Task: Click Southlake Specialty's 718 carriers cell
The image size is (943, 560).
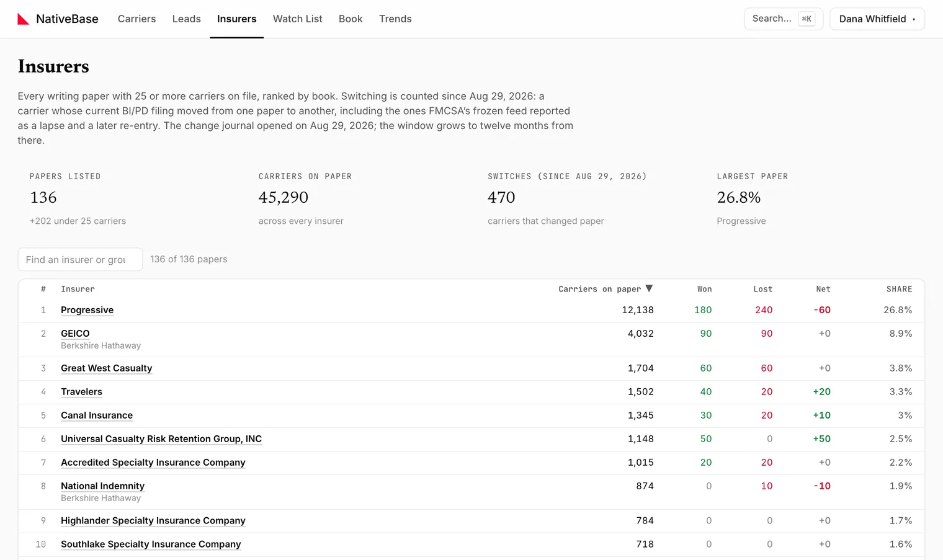Action: (x=645, y=544)
